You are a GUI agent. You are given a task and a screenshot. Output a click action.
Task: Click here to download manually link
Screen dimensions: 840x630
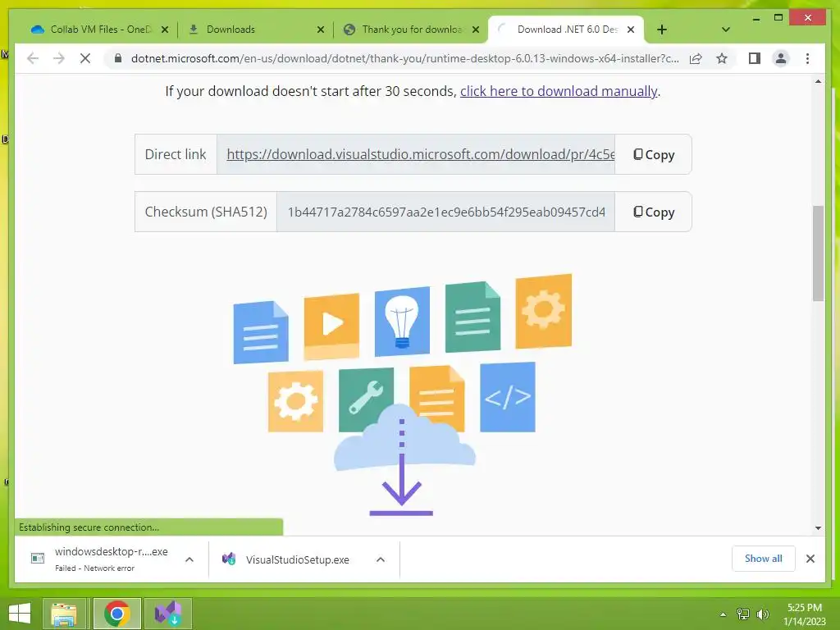point(558,92)
